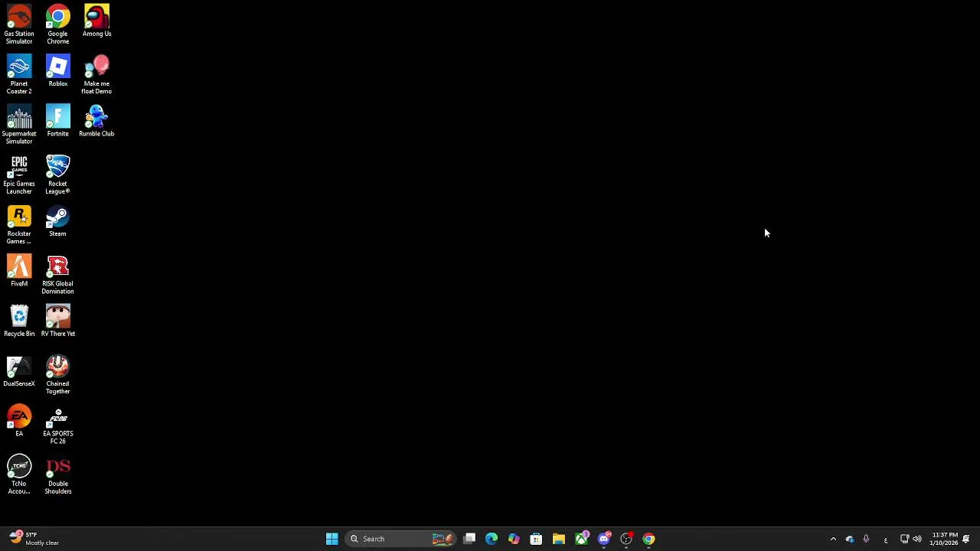Select the Recycle Bin icon
The image size is (980, 551).
click(19, 321)
